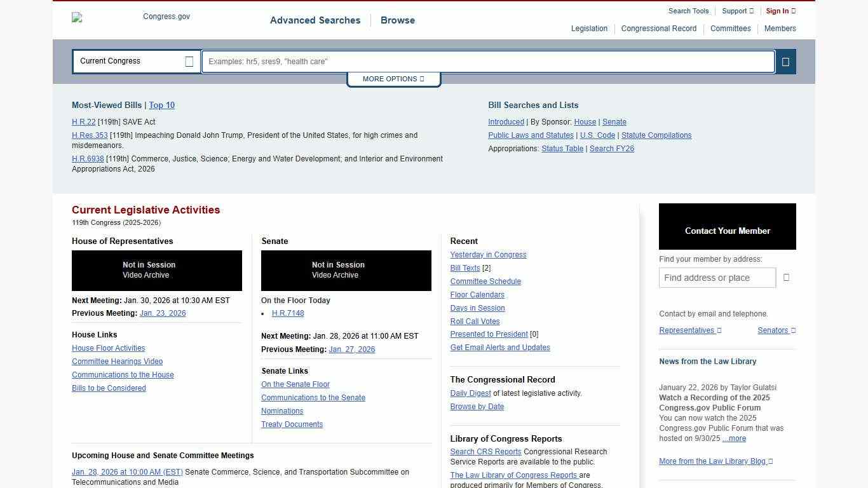View the Appropriations Status Table link
The image size is (868, 488).
562,149
